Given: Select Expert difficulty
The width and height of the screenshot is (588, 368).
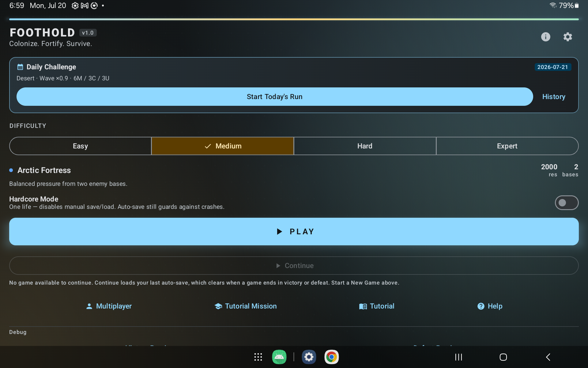Looking at the screenshot, I should click(x=507, y=146).
